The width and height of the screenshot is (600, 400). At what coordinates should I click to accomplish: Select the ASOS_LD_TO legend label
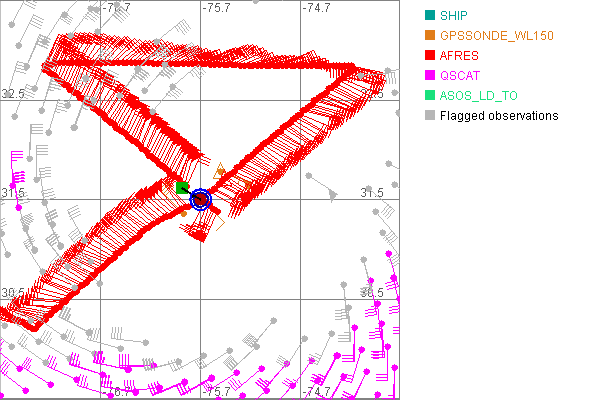479,96
